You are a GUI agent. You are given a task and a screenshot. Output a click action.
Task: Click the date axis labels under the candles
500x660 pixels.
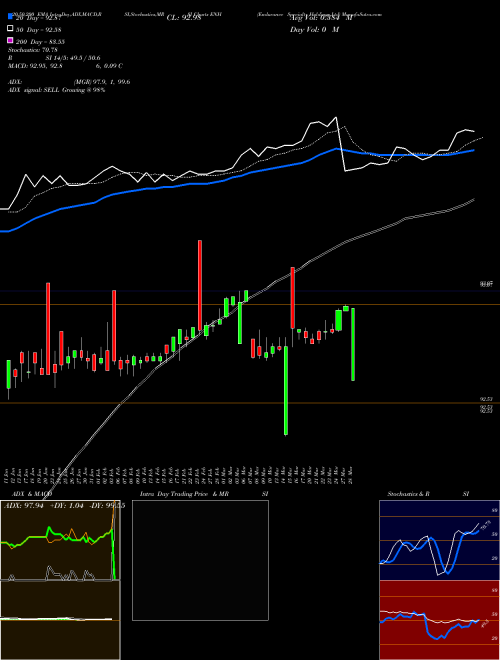(179, 476)
